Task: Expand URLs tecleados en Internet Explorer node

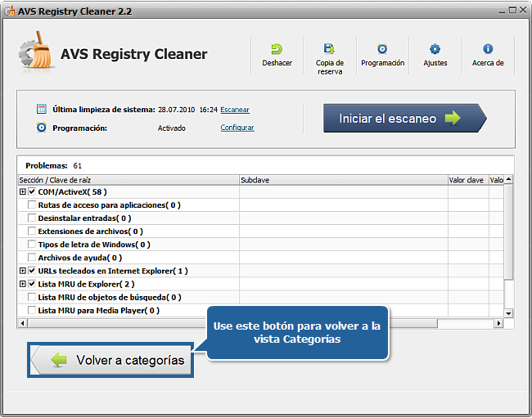Action: (x=22, y=271)
